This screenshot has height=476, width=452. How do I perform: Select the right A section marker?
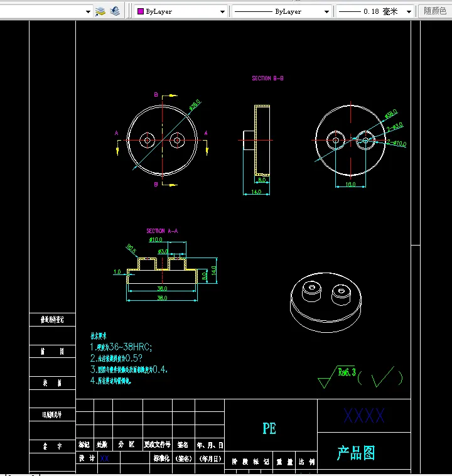pos(206,133)
